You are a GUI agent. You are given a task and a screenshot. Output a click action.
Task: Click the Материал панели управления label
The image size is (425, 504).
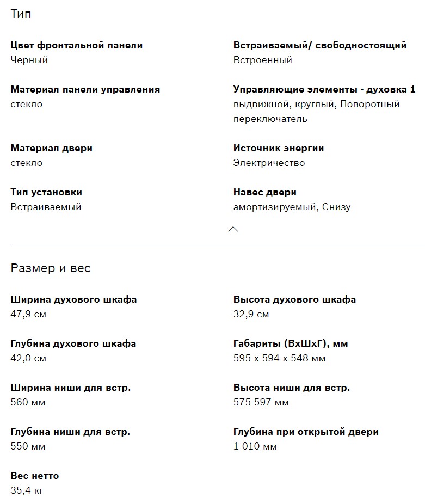point(85,89)
